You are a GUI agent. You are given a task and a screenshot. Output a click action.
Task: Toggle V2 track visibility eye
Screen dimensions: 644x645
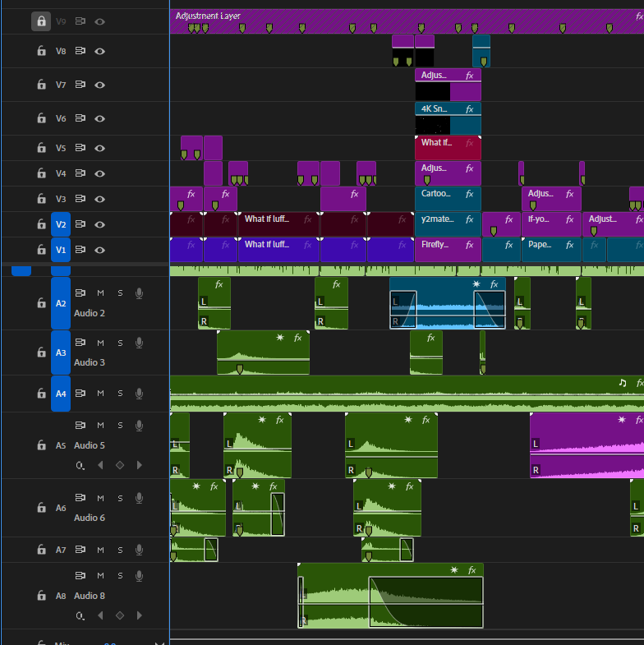[100, 224]
